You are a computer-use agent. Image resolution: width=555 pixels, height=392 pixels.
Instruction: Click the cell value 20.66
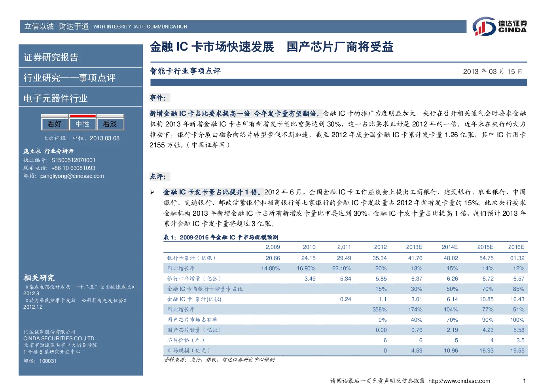(x=273, y=258)
